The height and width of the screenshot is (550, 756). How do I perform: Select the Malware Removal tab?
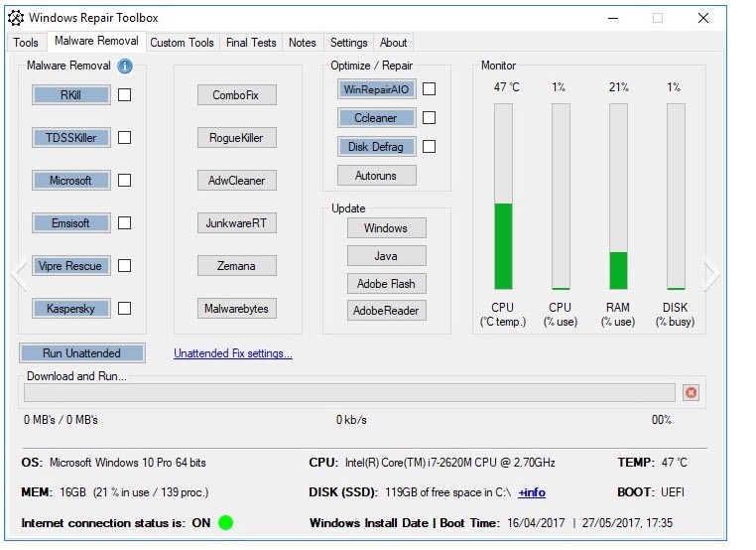96,41
